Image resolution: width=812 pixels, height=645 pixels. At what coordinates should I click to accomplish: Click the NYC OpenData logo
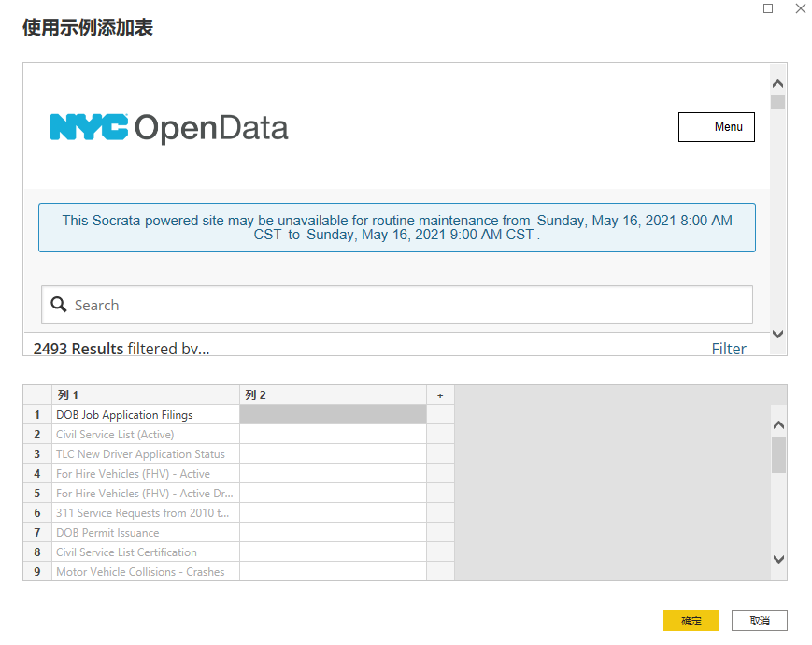click(x=169, y=127)
